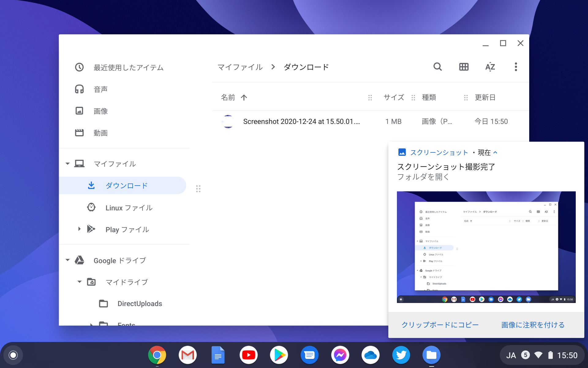Annotate image via 画像に注釈を付ける
Image resolution: width=588 pixels, height=368 pixels.
533,324
